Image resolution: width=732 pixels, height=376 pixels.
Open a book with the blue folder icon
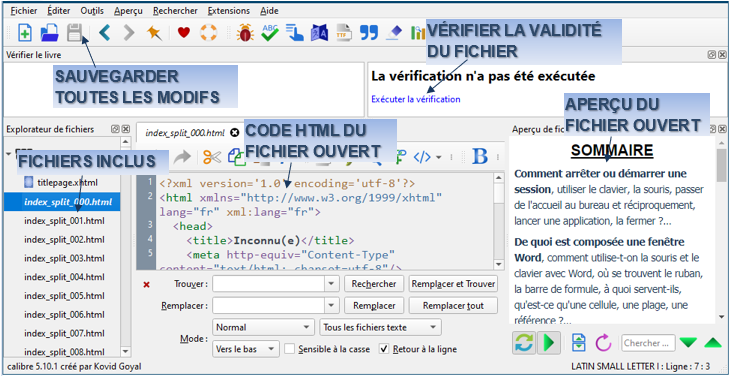[49, 33]
